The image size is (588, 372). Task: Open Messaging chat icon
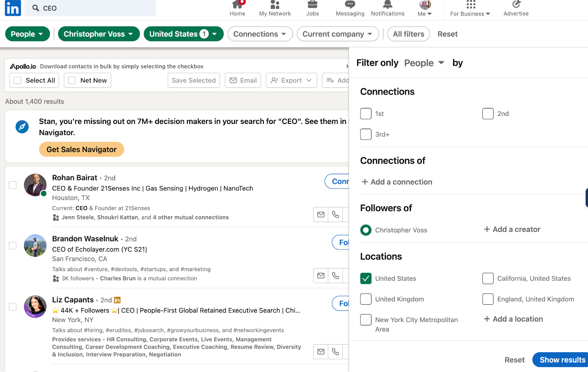point(350,4)
